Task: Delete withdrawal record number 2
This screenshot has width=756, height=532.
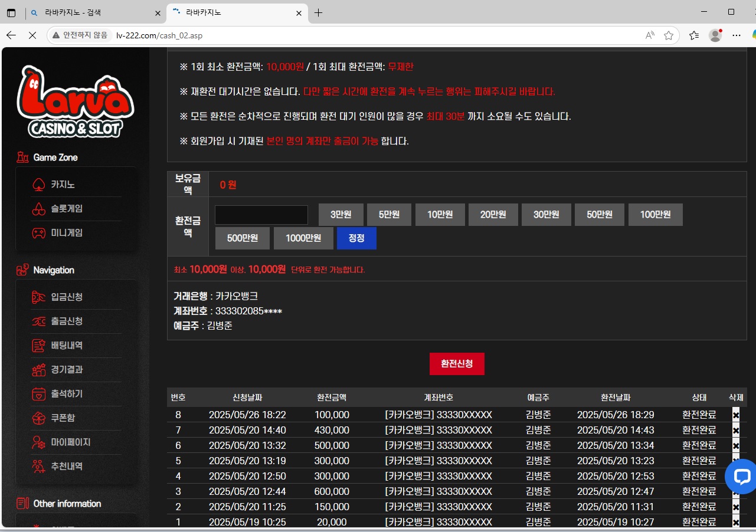Action: [735, 507]
